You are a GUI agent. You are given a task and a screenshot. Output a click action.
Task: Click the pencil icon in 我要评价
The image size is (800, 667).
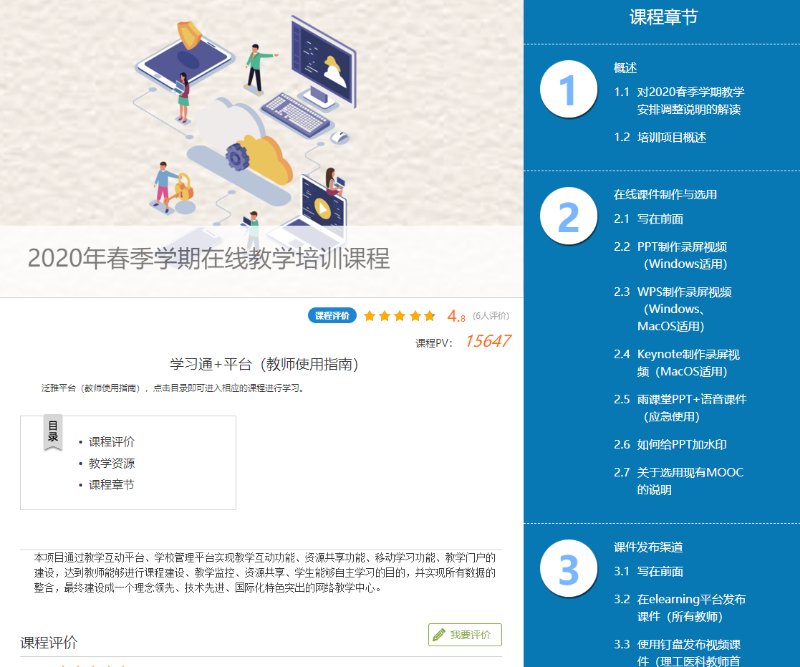[x=438, y=635]
